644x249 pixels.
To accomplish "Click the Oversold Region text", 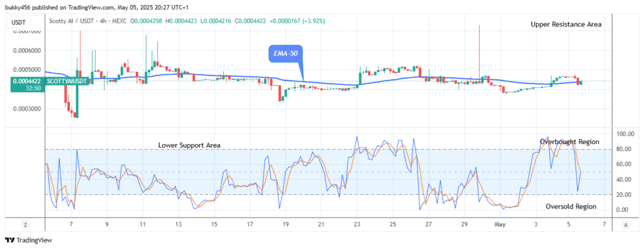I will (571, 206).
